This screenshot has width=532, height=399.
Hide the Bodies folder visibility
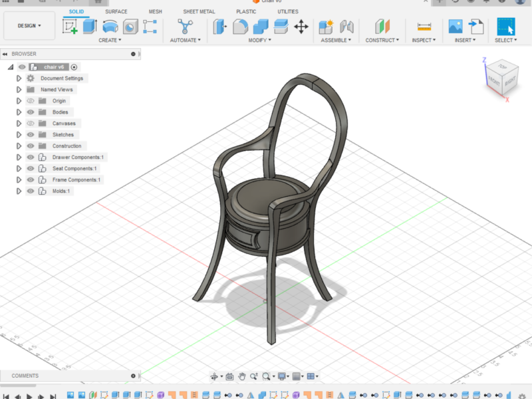click(30, 112)
